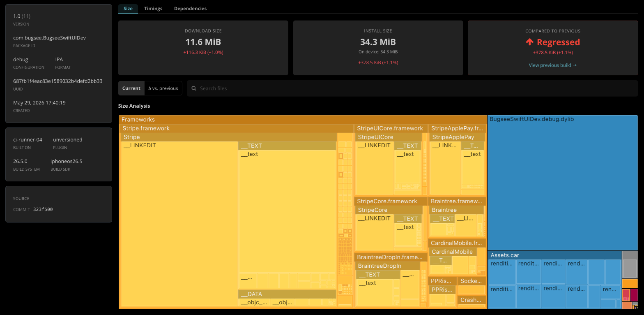Click __objc_... section under Stripe __DATA
This screenshot has width=644, height=315.
pos(254,303)
